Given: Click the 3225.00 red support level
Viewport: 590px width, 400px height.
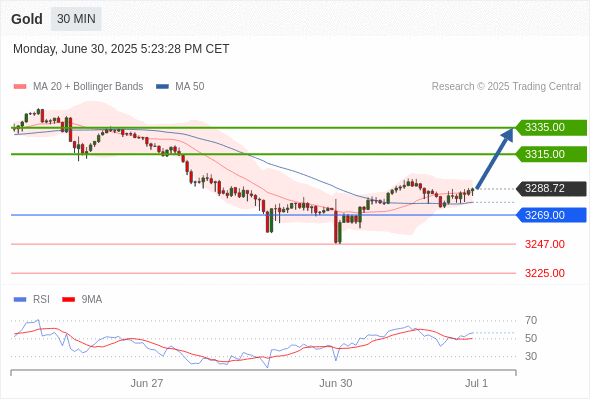Looking at the screenshot, I should [545, 273].
